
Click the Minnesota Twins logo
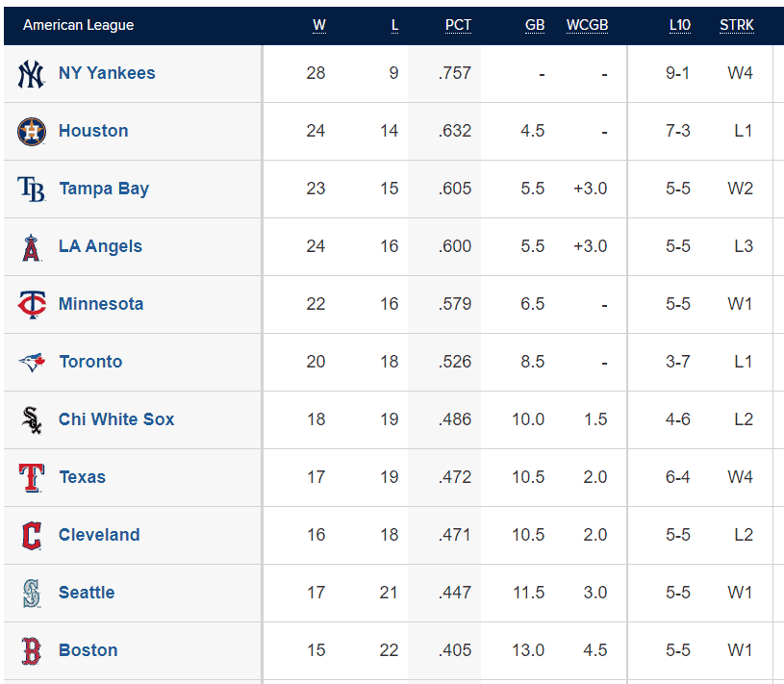pos(32,305)
